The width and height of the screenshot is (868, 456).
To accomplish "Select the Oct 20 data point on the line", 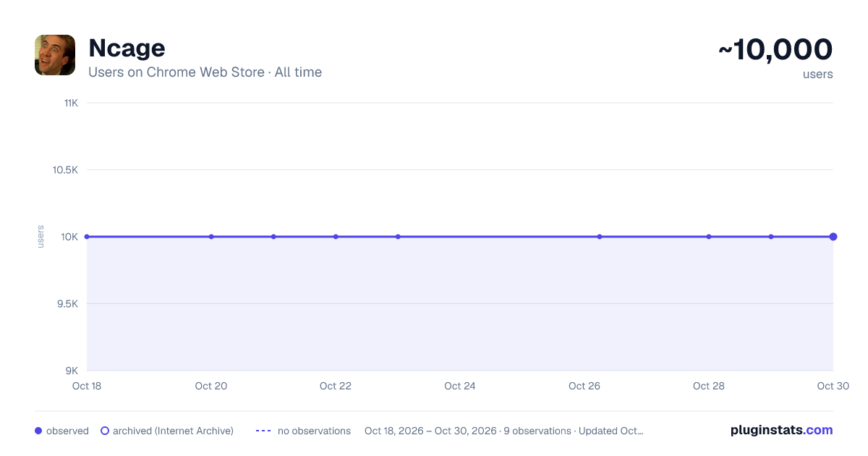I will point(211,237).
